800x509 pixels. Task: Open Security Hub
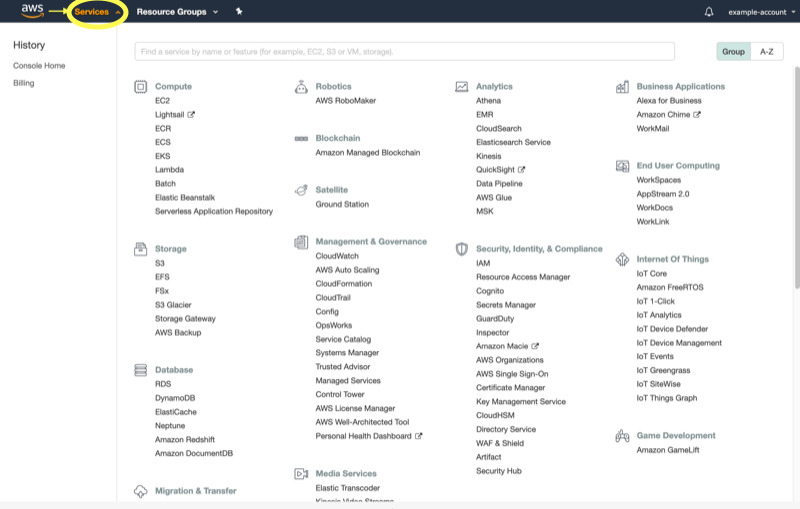(498, 471)
